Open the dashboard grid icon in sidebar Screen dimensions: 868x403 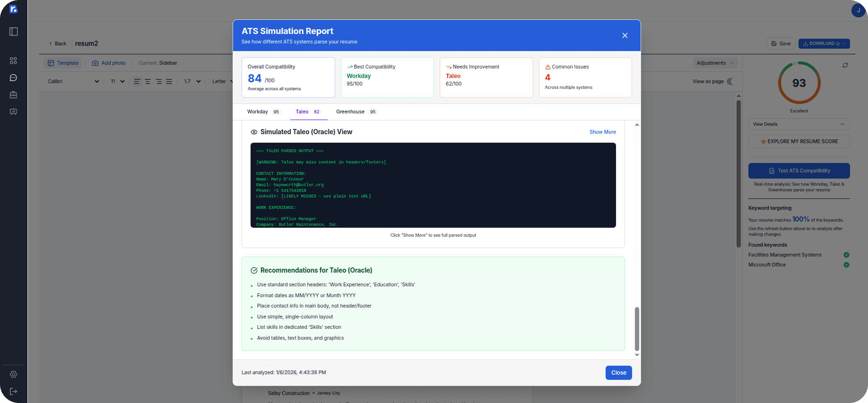point(13,60)
